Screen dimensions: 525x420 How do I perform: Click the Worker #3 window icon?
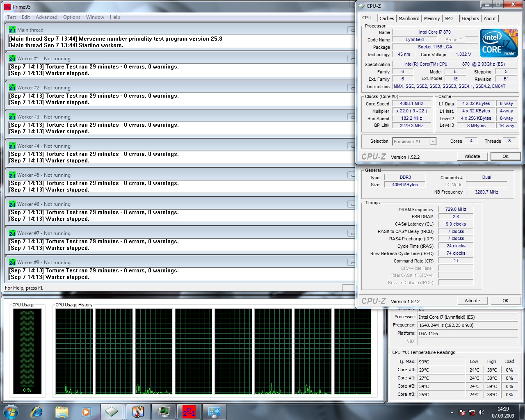click(12, 116)
